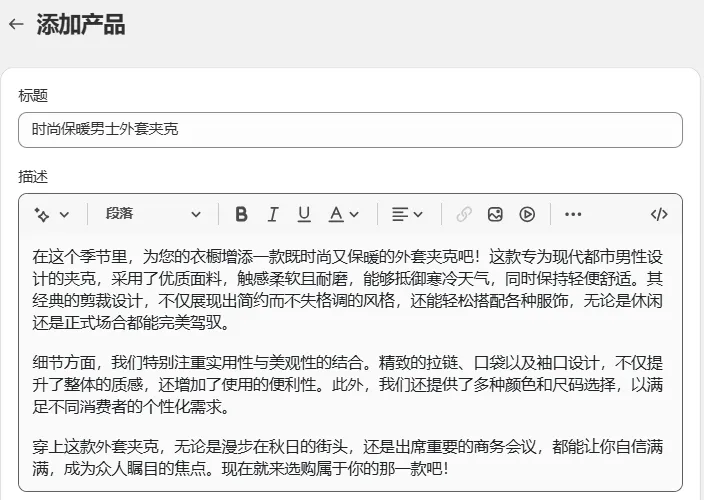Click the insert link chain icon
Viewport: 704px width, 500px height.
(x=463, y=214)
